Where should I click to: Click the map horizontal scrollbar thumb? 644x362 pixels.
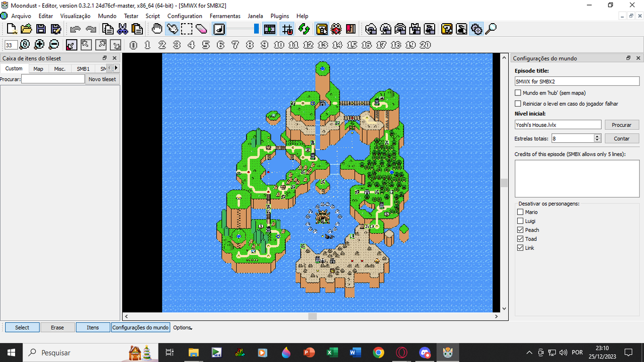click(x=312, y=316)
